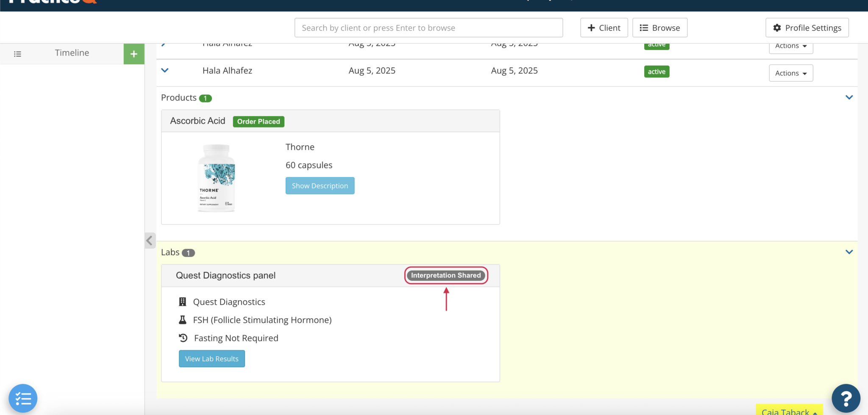
Task: Add new timeline entry with green plus icon
Action: click(x=134, y=54)
